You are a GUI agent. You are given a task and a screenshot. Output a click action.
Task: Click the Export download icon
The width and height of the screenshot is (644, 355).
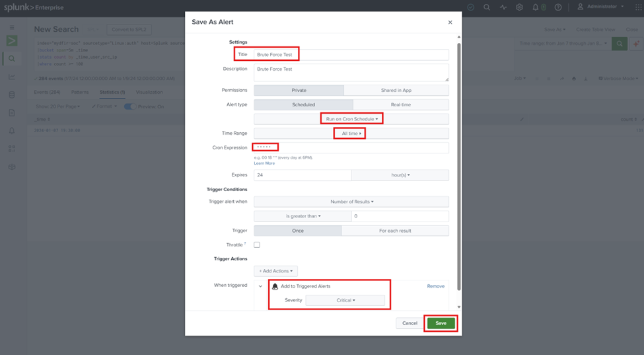click(x=586, y=79)
